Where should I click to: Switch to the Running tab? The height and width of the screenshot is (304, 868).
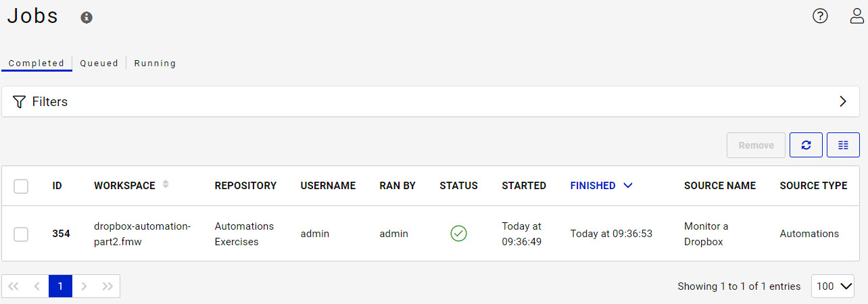[x=155, y=64]
